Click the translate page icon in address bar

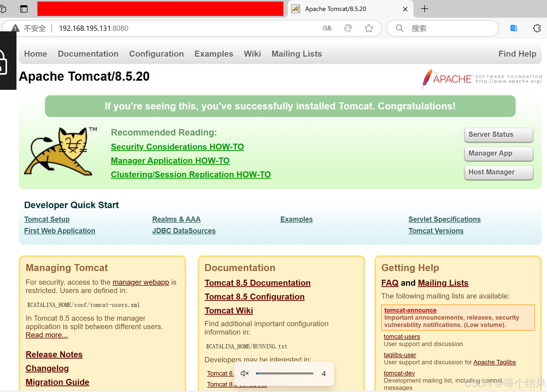327,28
